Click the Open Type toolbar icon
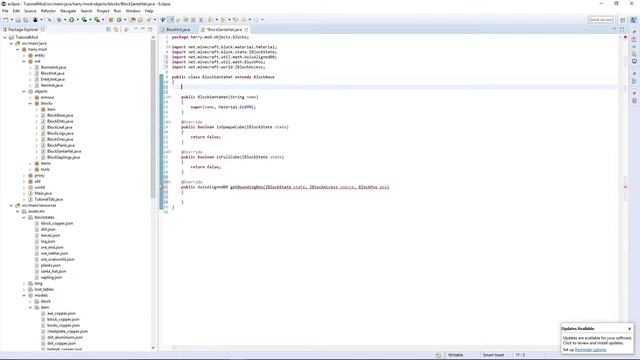The image size is (640, 360). pos(133,20)
